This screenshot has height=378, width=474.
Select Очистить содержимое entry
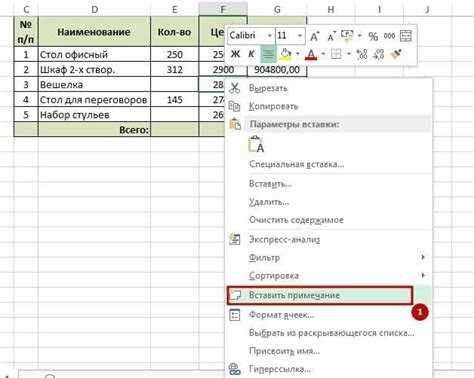pyautogui.click(x=329, y=220)
